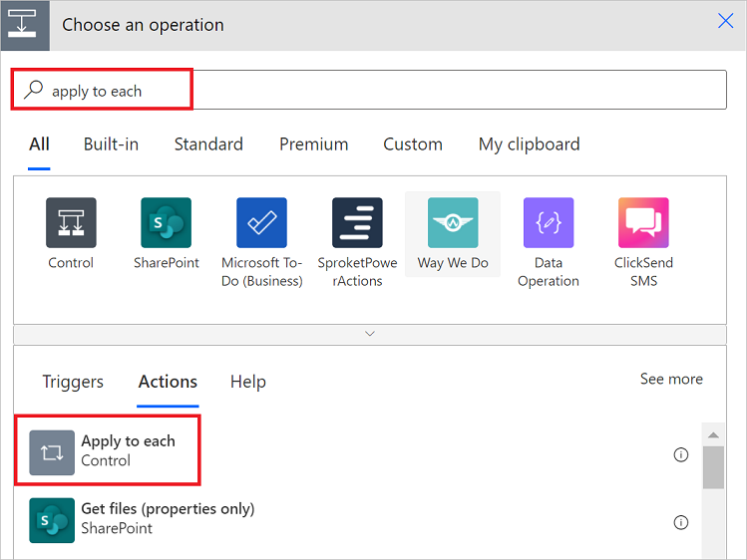This screenshot has height=560, width=747.
Task: Select Get files (properties only) action
Action: [357, 520]
